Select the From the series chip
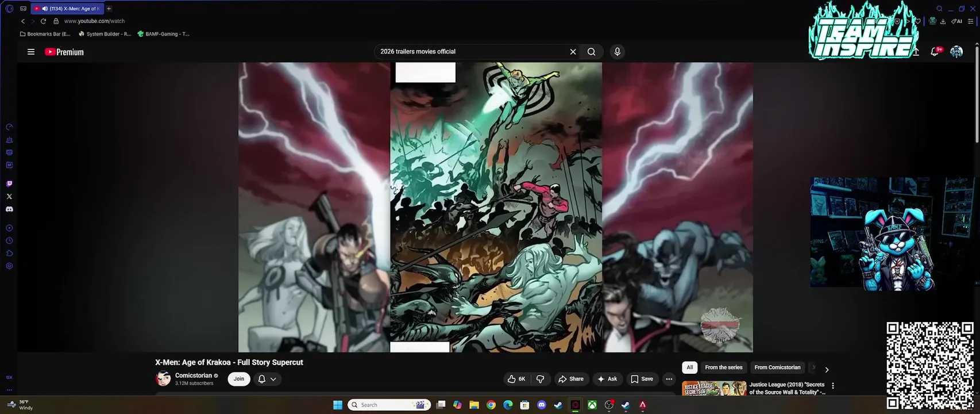980x414 pixels. [x=724, y=367]
